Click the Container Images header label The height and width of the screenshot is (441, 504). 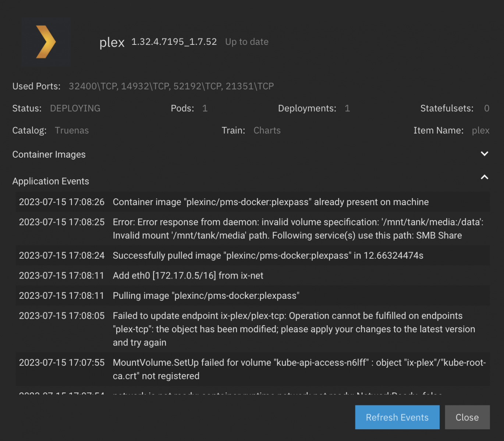[49, 155]
